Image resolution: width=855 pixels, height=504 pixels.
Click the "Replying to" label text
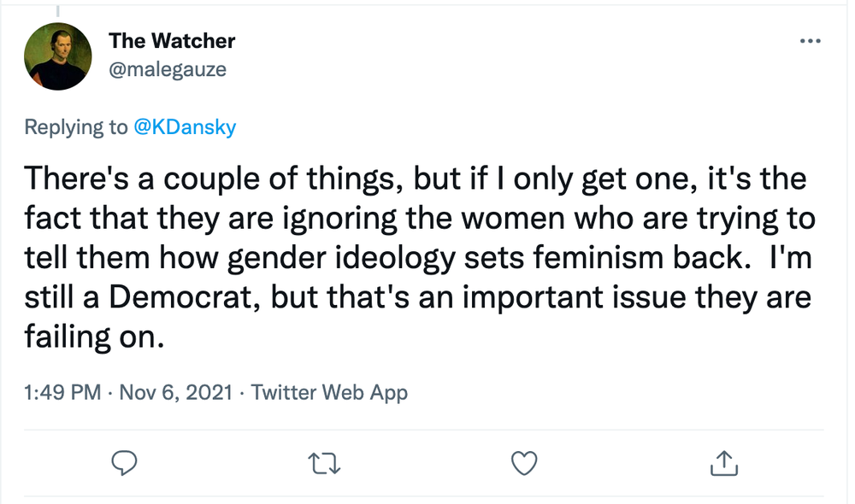75,128
